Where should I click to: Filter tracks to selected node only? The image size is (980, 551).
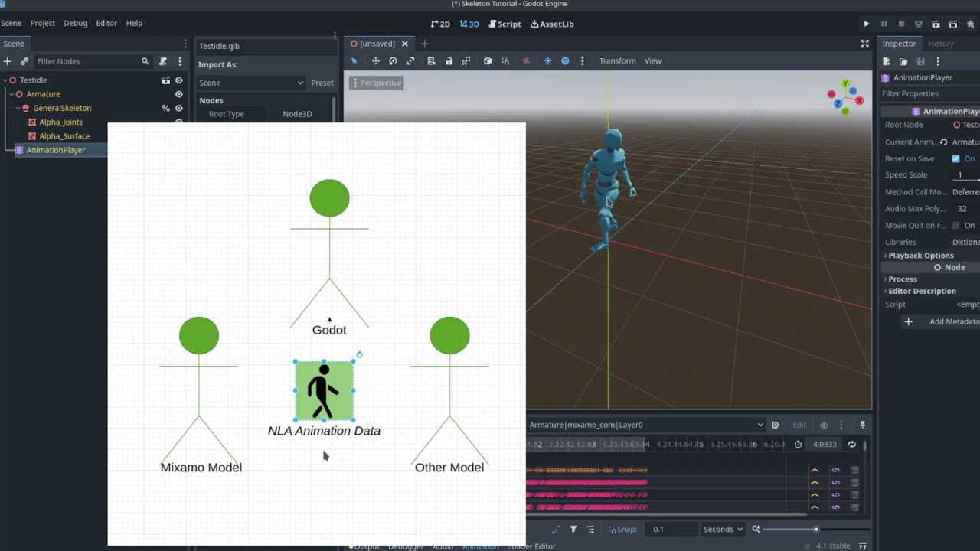pos(573,529)
